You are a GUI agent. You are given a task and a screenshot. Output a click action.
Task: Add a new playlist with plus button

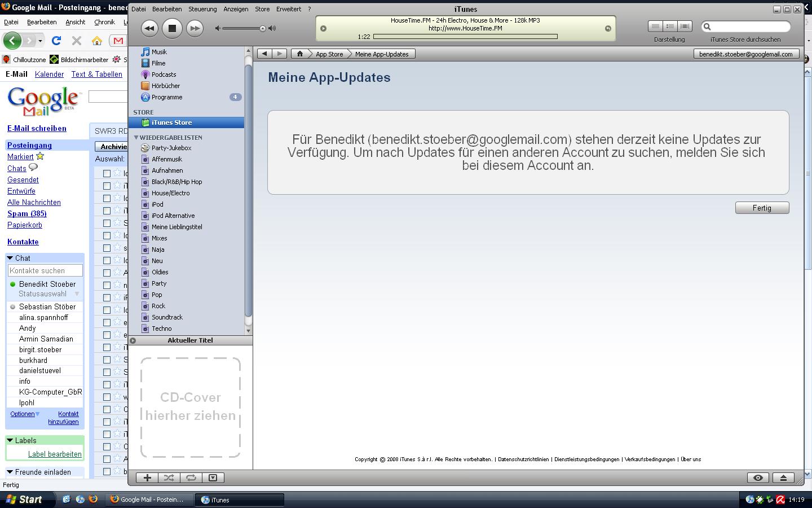(x=147, y=478)
